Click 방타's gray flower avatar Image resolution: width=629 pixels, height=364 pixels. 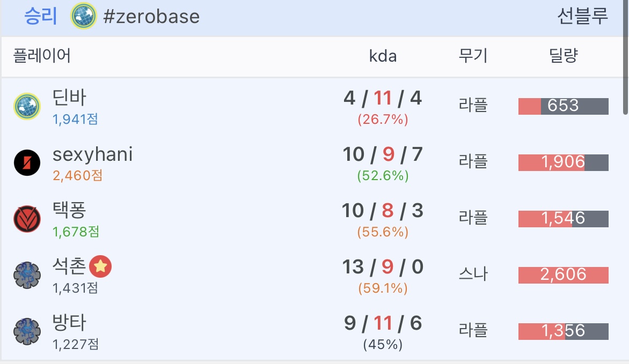[x=27, y=331]
